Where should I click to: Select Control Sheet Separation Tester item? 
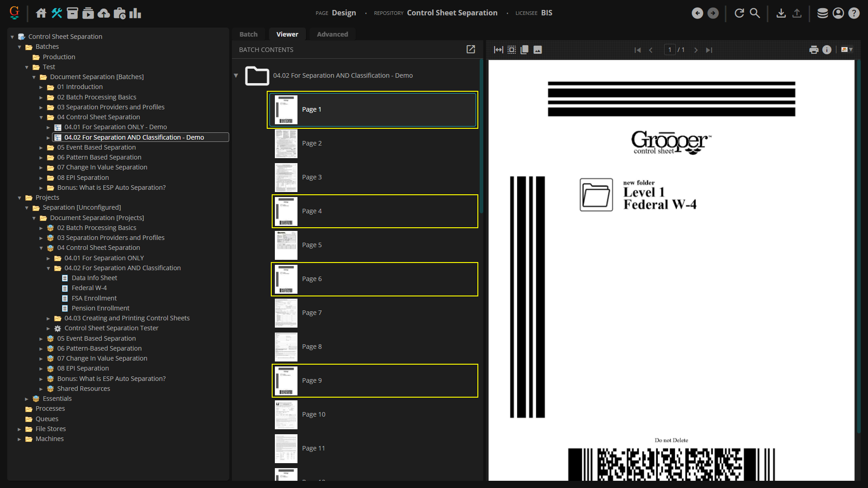click(x=111, y=328)
